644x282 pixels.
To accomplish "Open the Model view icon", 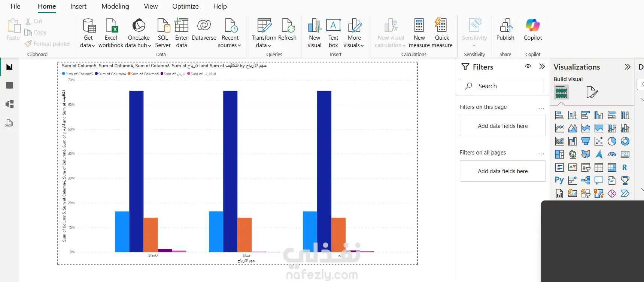I will [10, 104].
